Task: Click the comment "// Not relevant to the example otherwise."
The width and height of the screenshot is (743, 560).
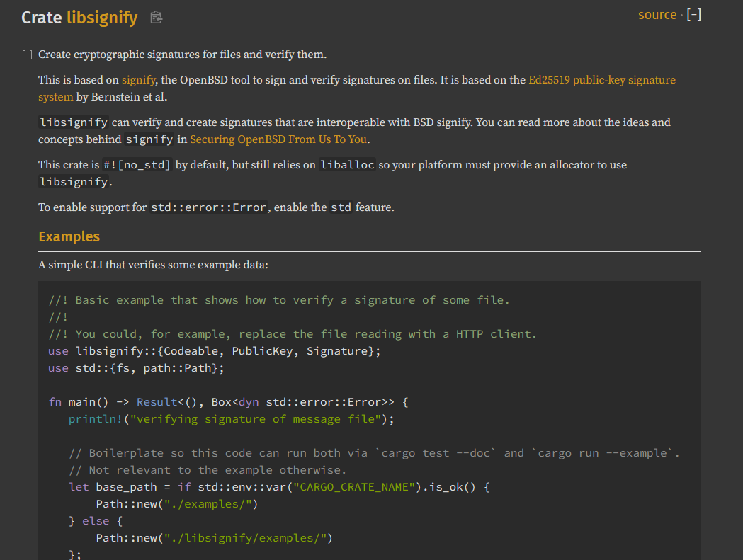Action: pyautogui.click(x=208, y=470)
